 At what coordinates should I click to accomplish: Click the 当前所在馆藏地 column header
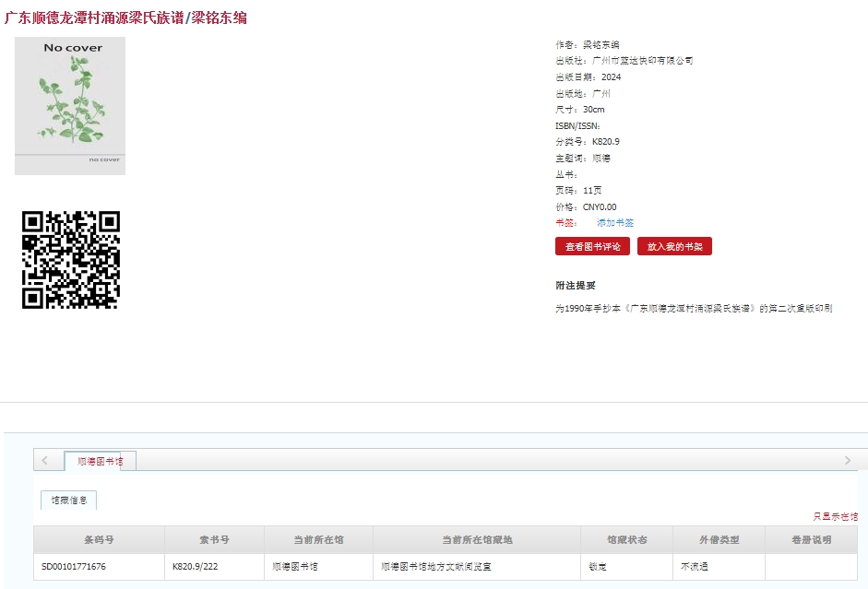click(477, 540)
